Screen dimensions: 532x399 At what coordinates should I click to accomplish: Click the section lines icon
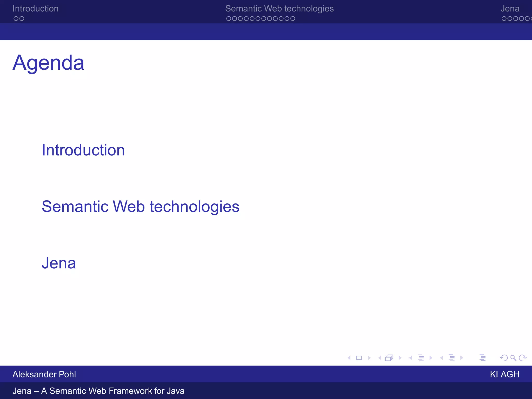pyautogui.click(x=452, y=358)
